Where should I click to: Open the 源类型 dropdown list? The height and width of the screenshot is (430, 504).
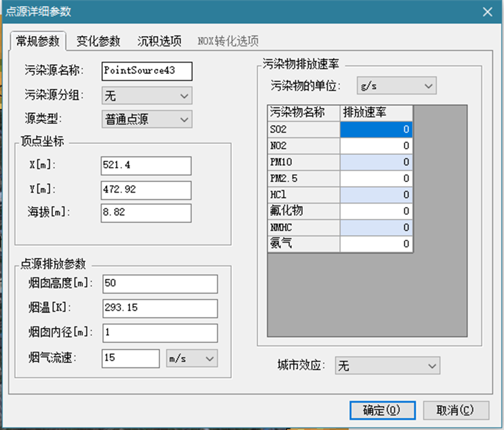coord(146,119)
